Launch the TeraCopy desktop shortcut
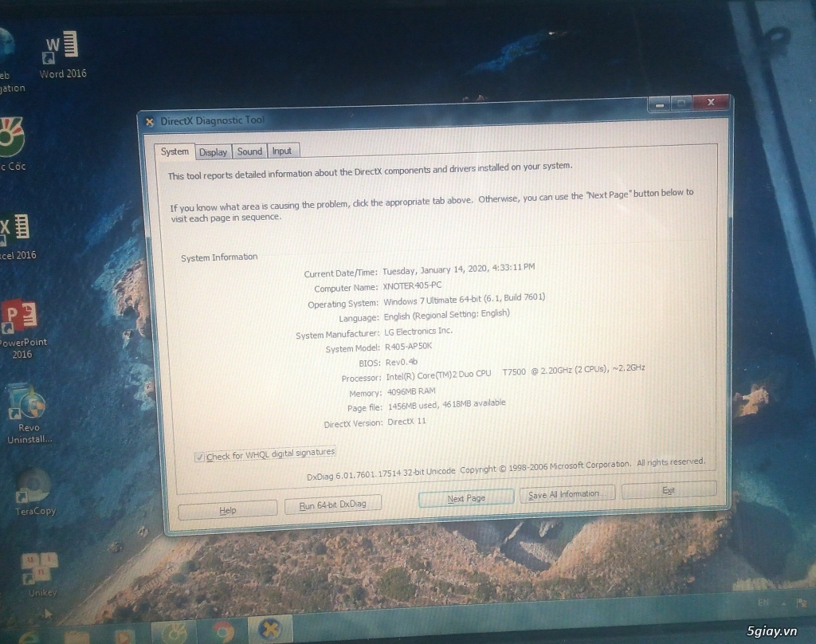This screenshot has width=816, height=644. 34,492
